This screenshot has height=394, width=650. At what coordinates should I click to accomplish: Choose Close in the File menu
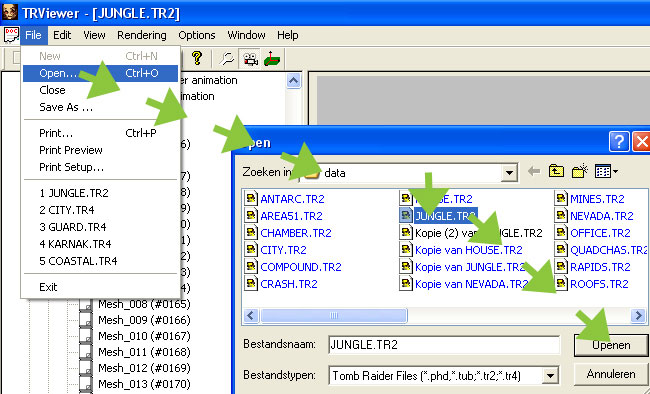100,90
